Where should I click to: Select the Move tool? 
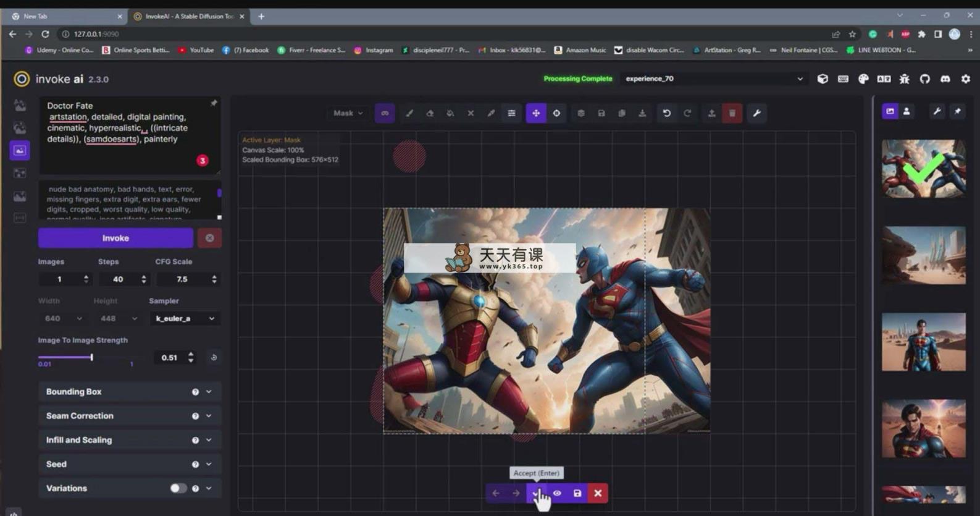pyautogui.click(x=536, y=113)
